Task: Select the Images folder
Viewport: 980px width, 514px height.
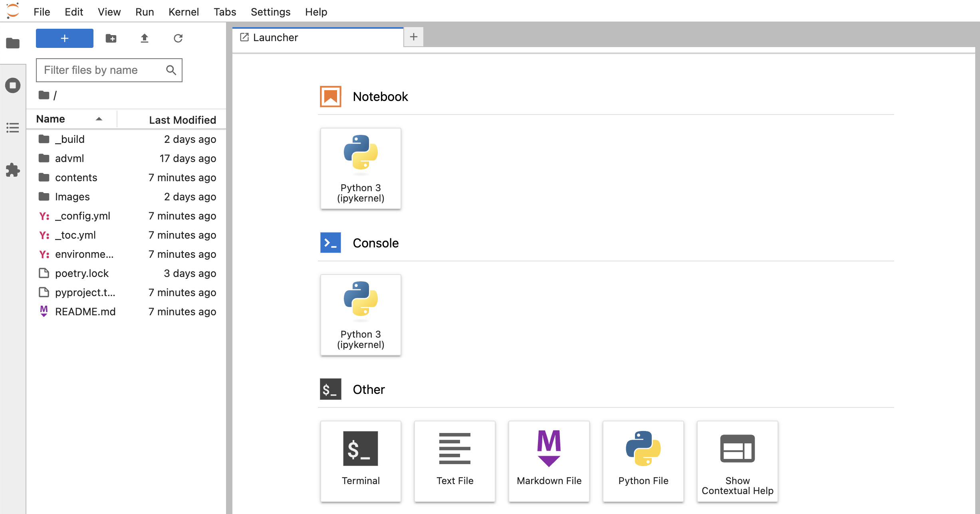Action: click(126, 197)
